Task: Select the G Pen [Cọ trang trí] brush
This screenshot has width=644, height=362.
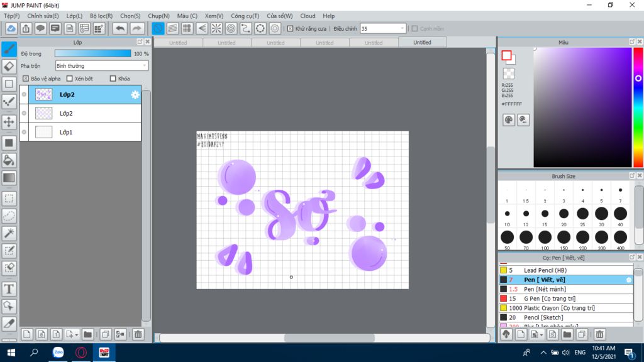Action: (x=566, y=299)
